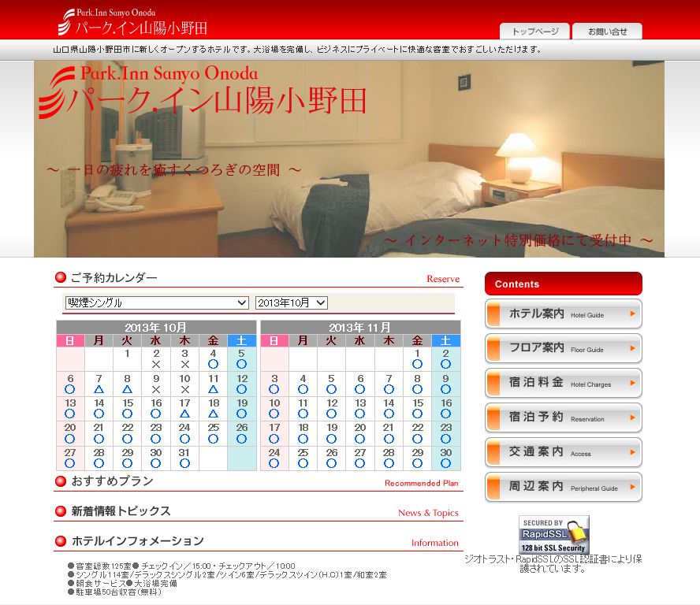Select triangle mark for October 17
This screenshot has height=605, width=700.
pyautogui.click(x=184, y=414)
